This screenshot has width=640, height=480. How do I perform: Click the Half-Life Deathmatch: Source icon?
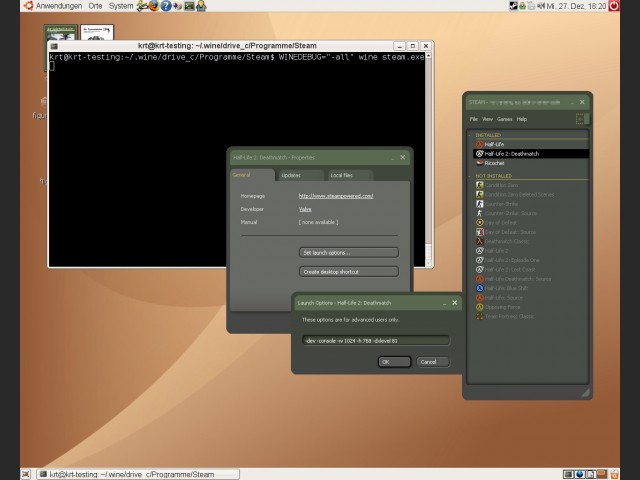pyautogui.click(x=480, y=279)
